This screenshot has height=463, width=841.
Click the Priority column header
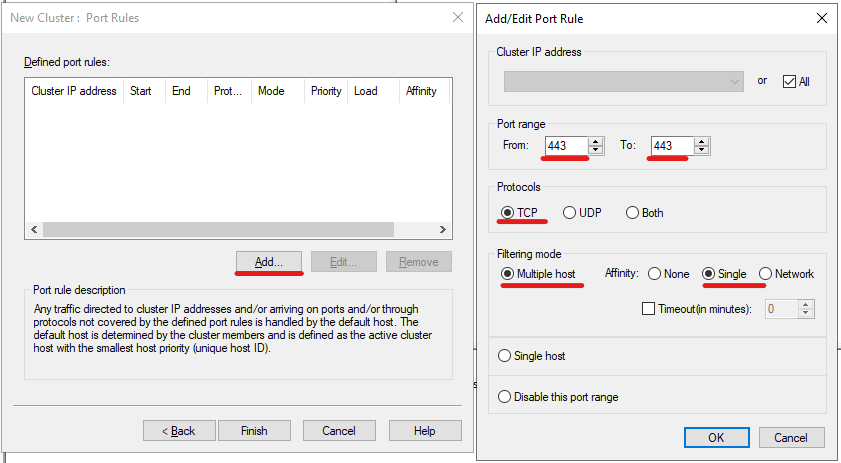click(326, 91)
